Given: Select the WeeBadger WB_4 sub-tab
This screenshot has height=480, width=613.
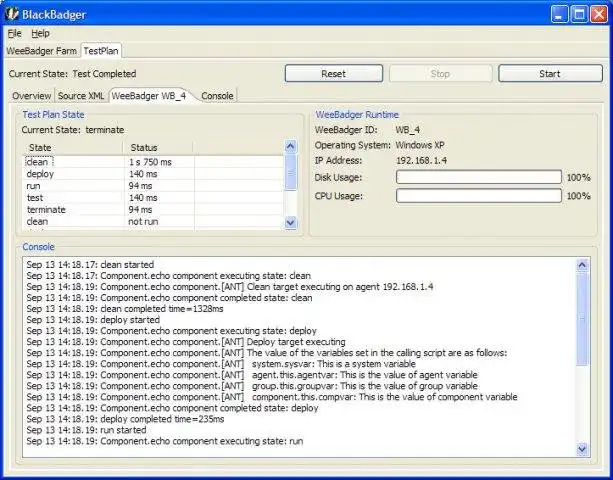Looking at the screenshot, I should [x=149, y=96].
